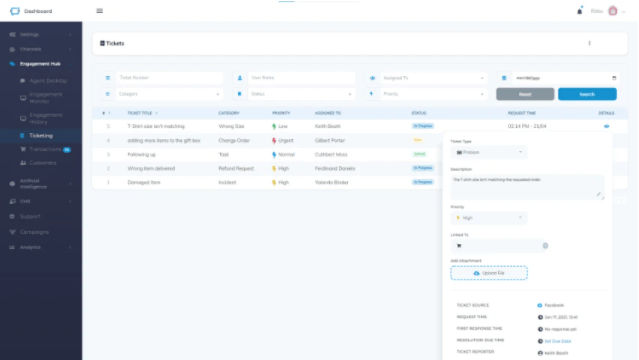
Task: Select 'adding more items to the gift box' ticket
Action: (164, 141)
